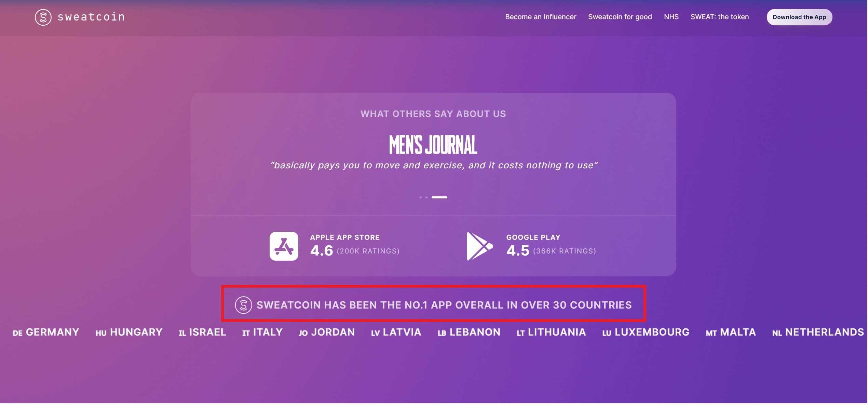Click the Apple App Store icon
Screen dimensions: 868x405
tap(284, 246)
